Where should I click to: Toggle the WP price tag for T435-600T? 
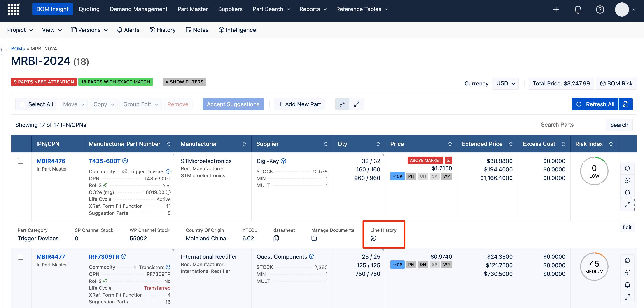point(446,176)
